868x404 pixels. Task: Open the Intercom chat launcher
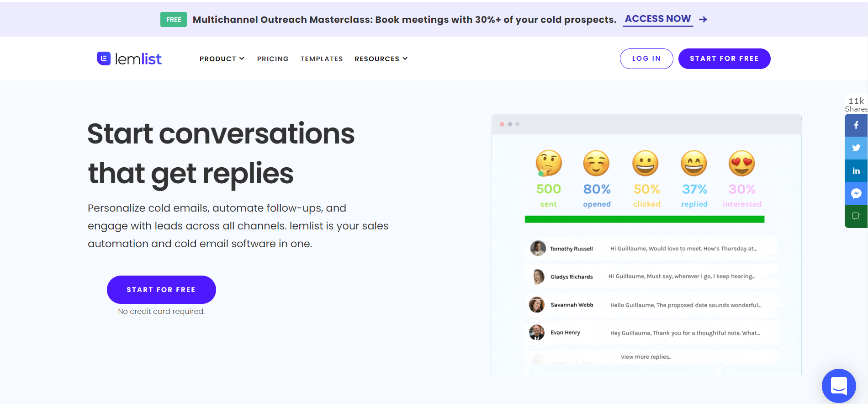point(839,386)
